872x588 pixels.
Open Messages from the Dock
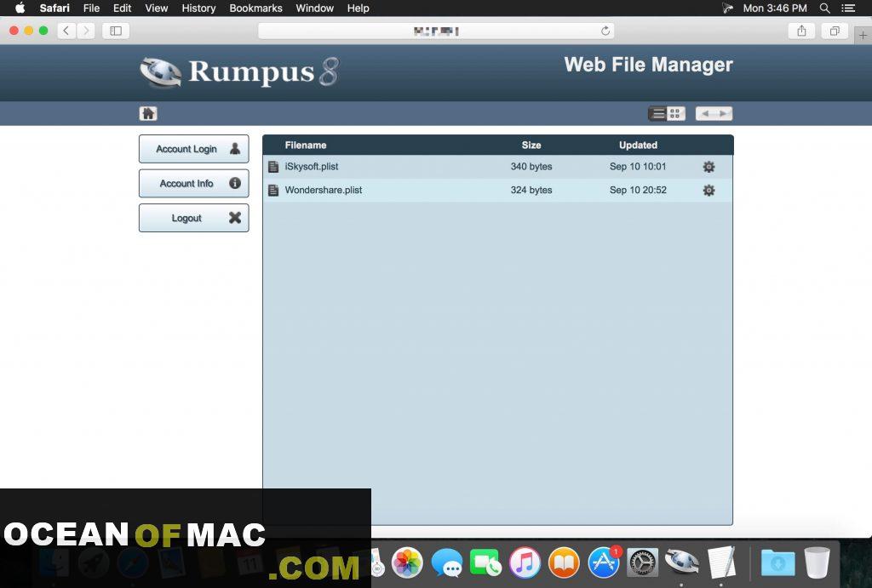tap(446, 562)
